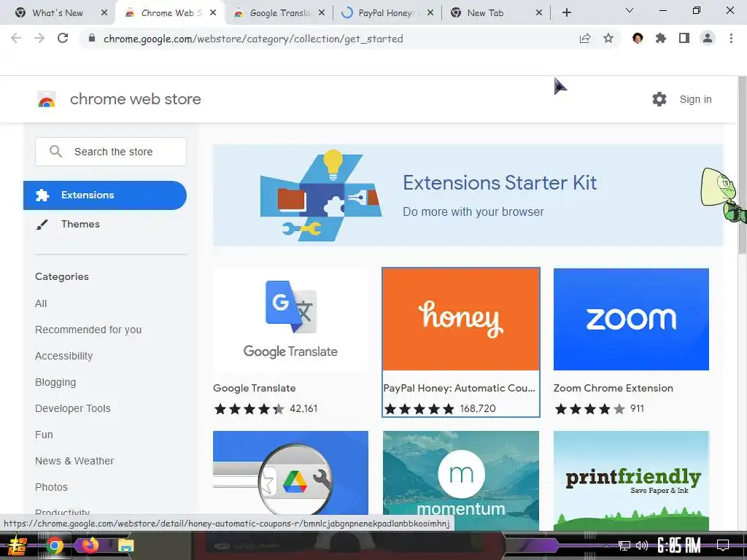Image resolution: width=747 pixels, height=560 pixels.
Task: Open Web Store settings gear
Action: tap(659, 99)
